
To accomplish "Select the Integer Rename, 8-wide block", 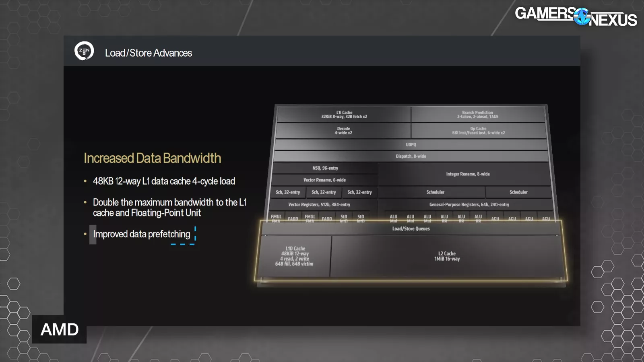I will (468, 174).
